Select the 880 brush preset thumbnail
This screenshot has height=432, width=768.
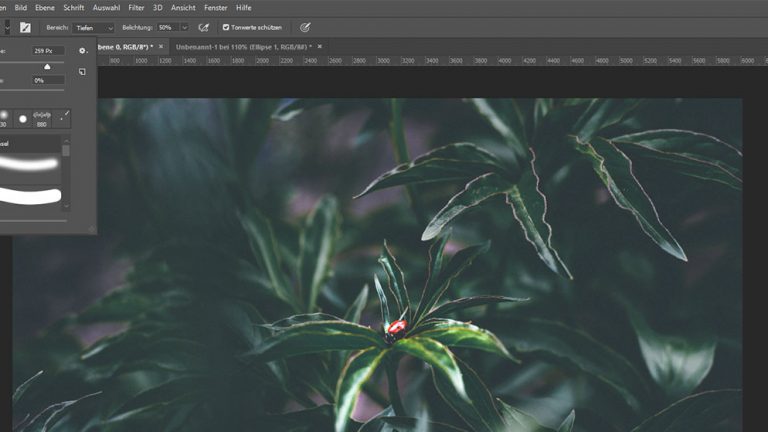tap(43, 117)
